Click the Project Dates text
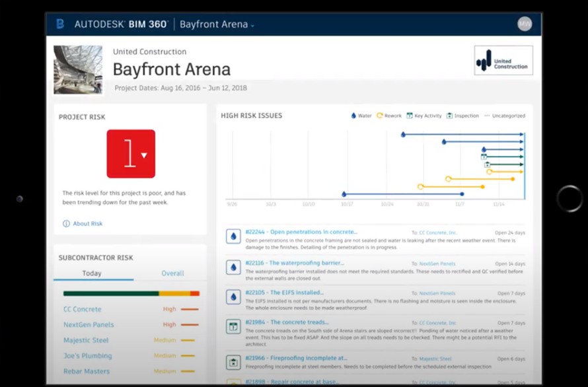This screenshot has height=387, width=588. 181,88
